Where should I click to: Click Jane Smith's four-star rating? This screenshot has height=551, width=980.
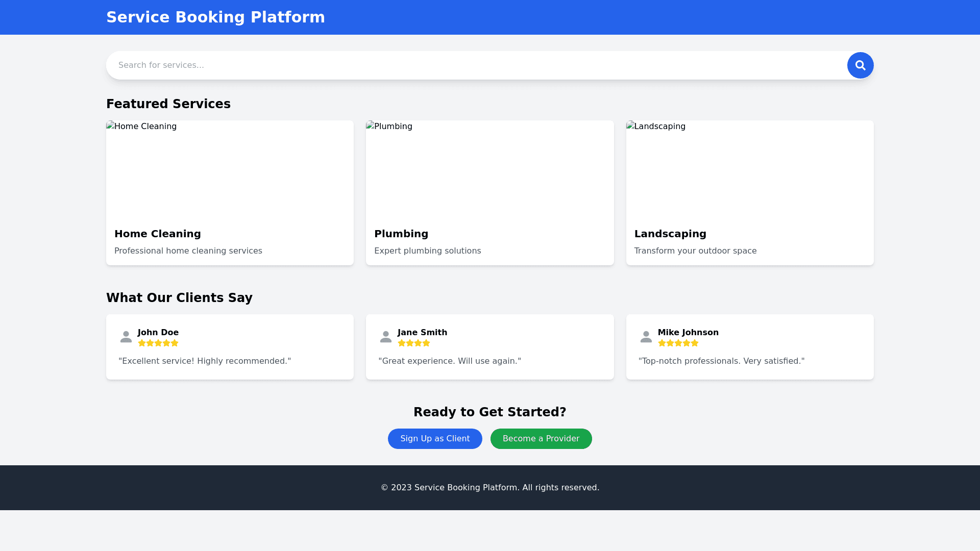414,343
